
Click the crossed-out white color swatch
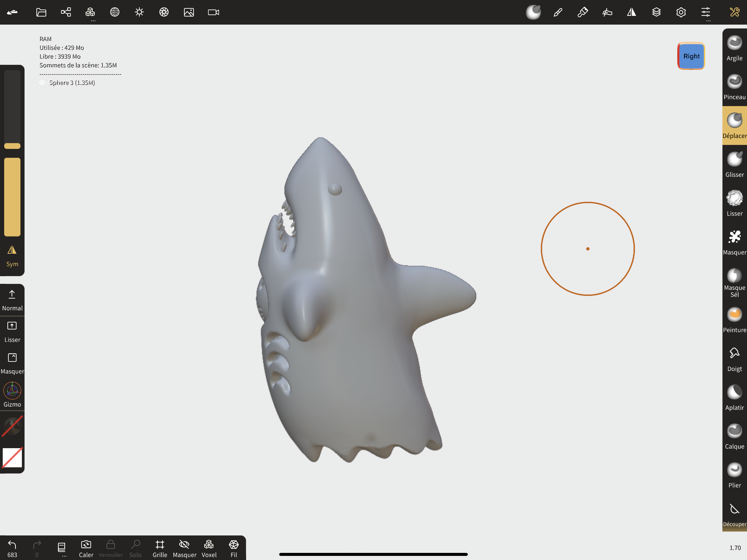12,457
